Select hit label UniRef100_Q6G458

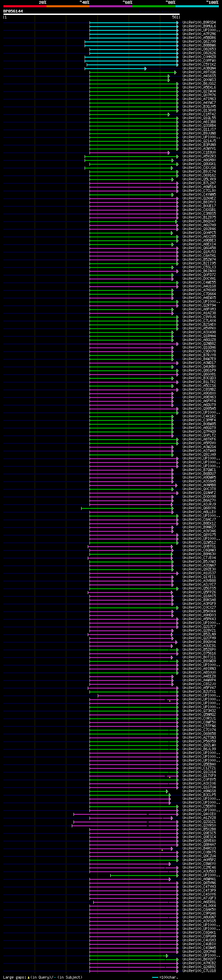click(x=199, y=248)
